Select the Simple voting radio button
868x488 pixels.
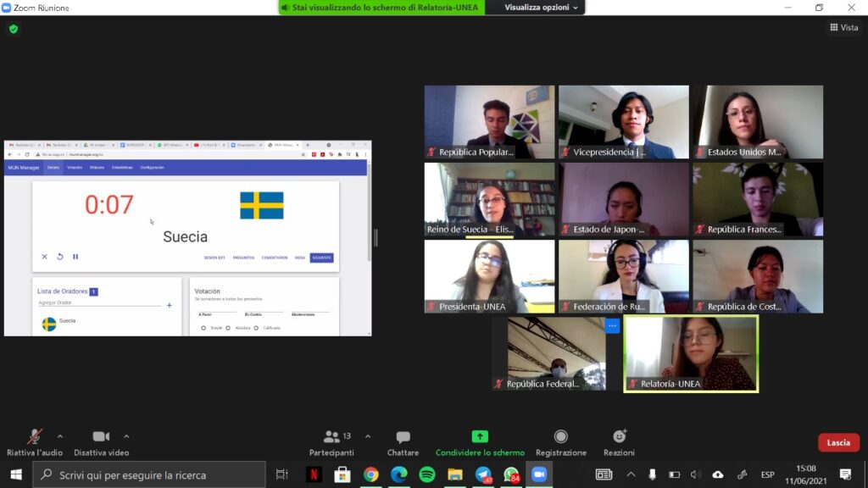point(203,328)
